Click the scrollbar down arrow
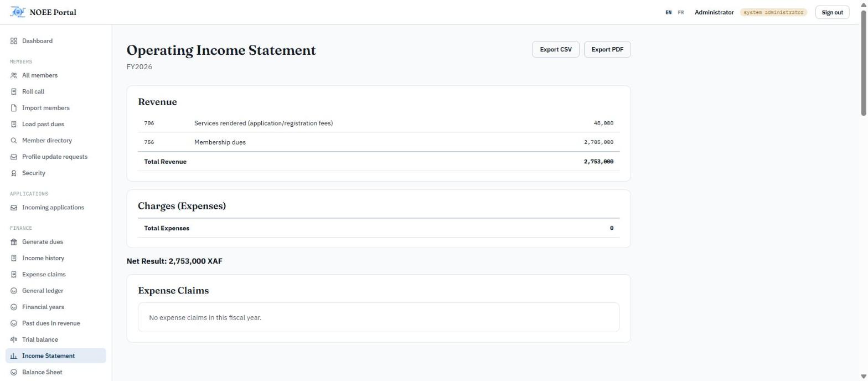 [x=864, y=377]
